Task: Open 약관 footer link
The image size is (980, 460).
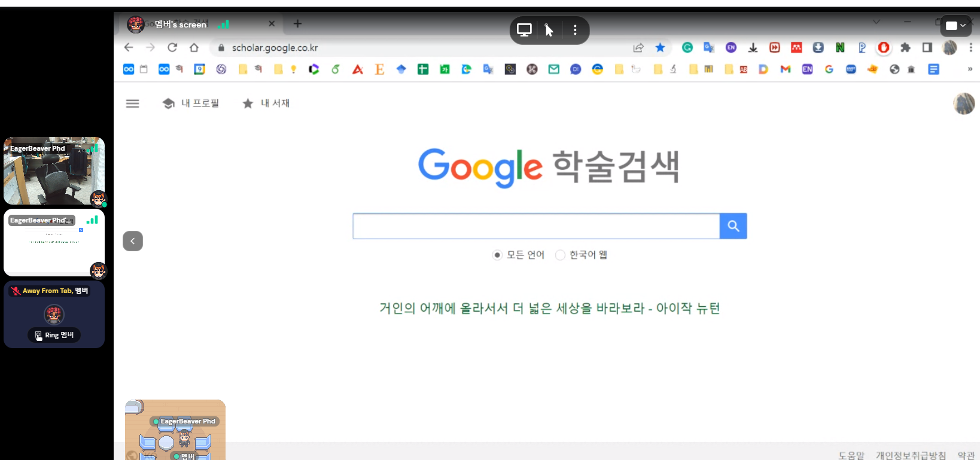Action: [966, 455]
